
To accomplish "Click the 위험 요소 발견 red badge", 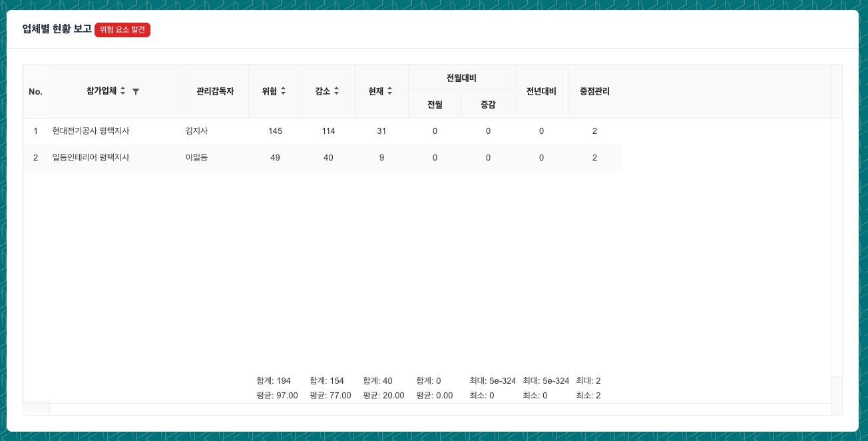I will (x=122, y=30).
